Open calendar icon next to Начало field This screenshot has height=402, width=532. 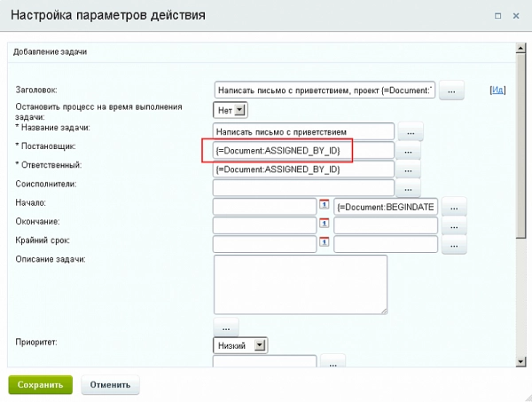click(325, 205)
